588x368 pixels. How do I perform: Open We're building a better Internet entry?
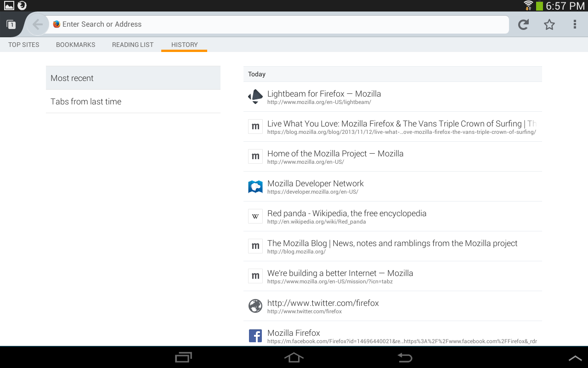[x=393, y=276]
